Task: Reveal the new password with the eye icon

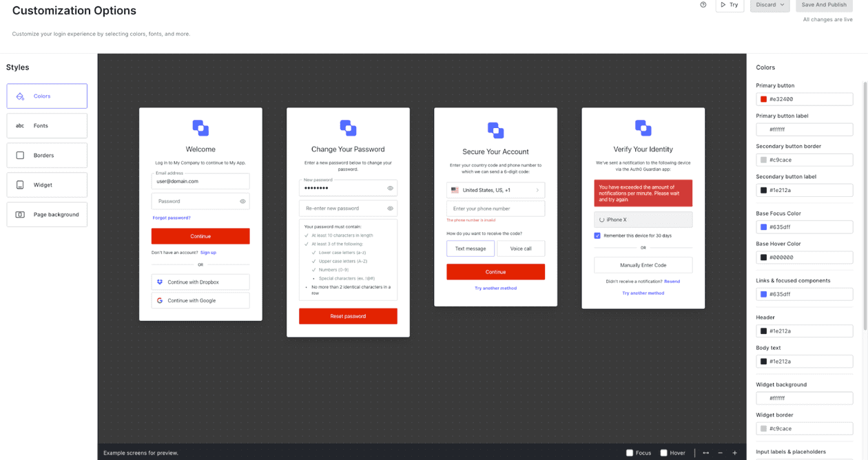Action: point(389,187)
